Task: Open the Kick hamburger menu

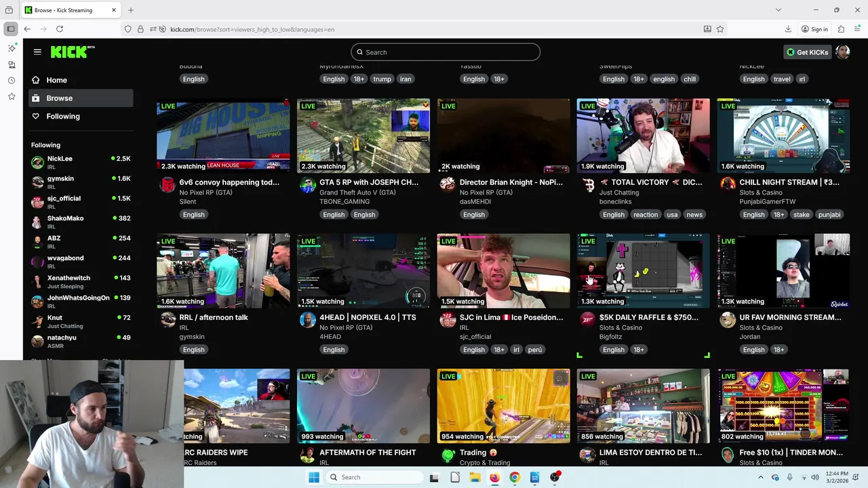Action: pyautogui.click(x=37, y=52)
